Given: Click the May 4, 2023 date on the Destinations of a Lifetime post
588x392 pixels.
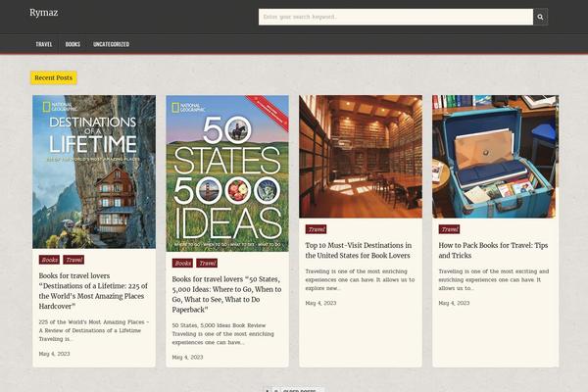Looking at the screenshot, I should click(54, 354).
